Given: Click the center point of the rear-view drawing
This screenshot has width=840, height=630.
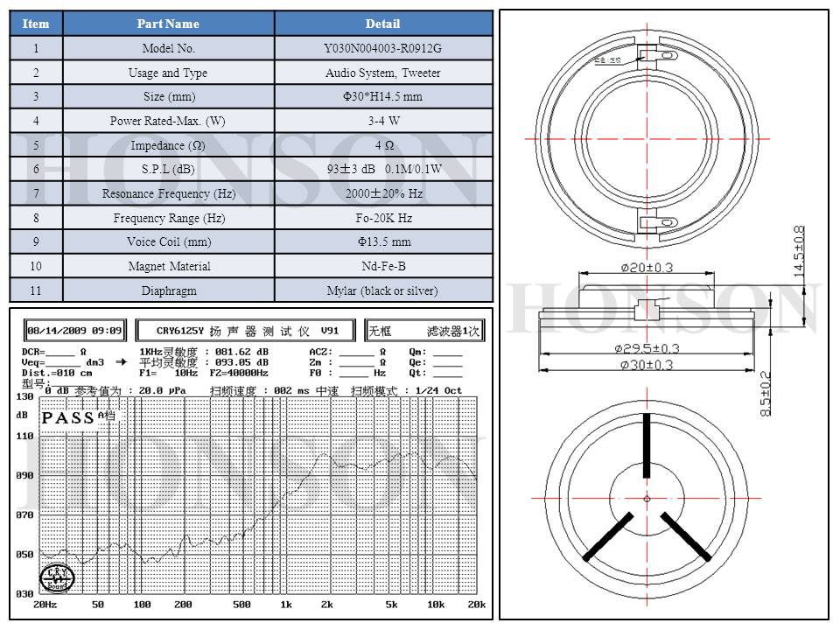Looking at the screenshot, I should (x=647, y=499).
